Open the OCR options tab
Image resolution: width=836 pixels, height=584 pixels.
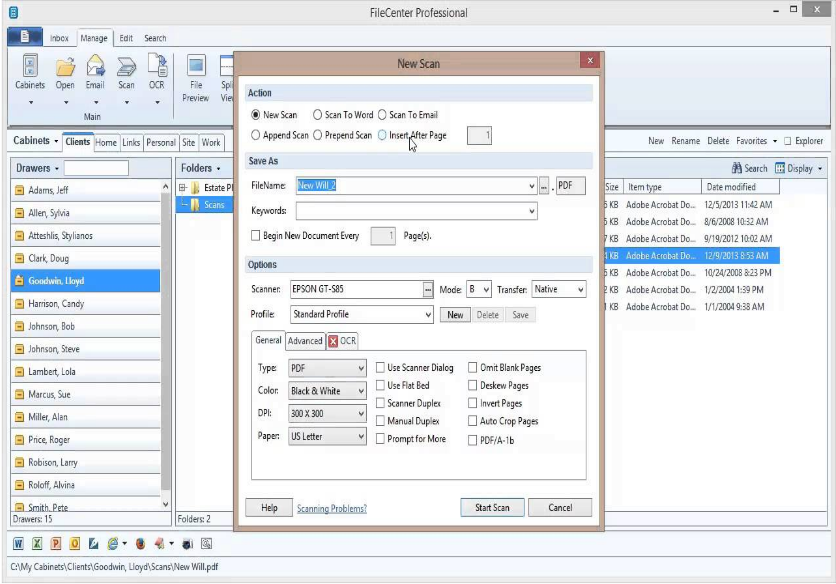pos(342,341)
